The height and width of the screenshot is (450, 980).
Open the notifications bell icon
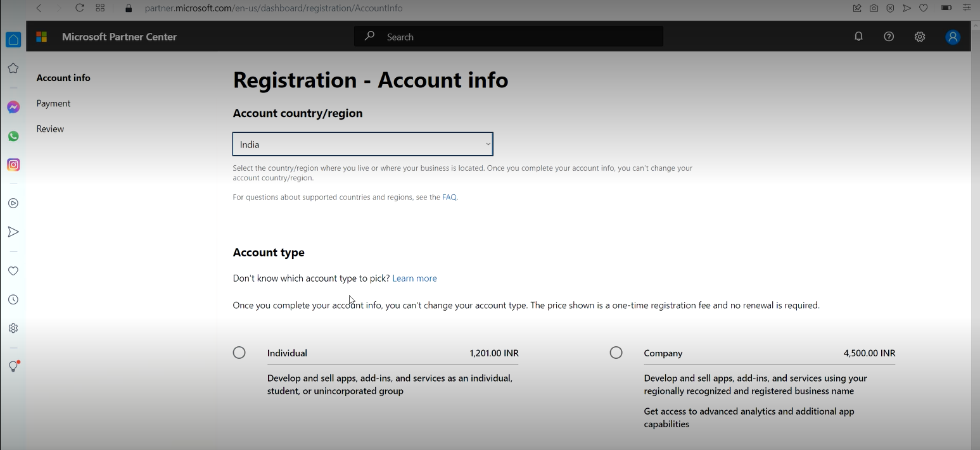click(x=858, y=37)
